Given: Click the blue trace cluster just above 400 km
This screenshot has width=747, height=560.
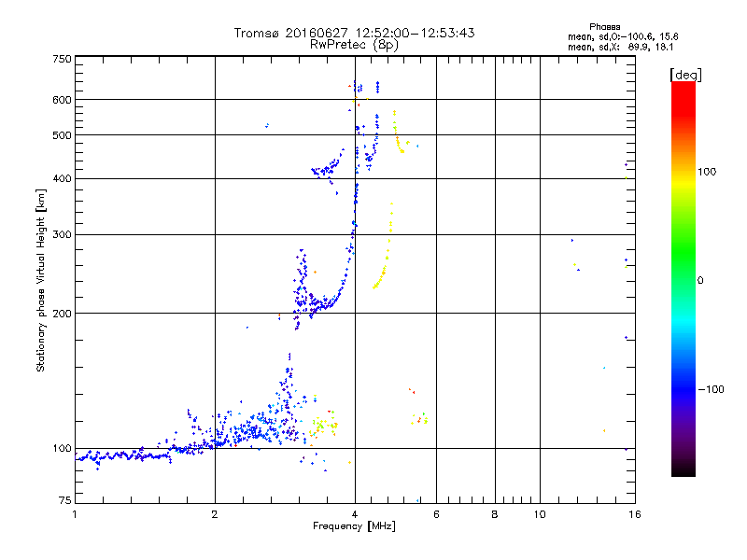Looking at the screenshot, I should pos(328,168).
